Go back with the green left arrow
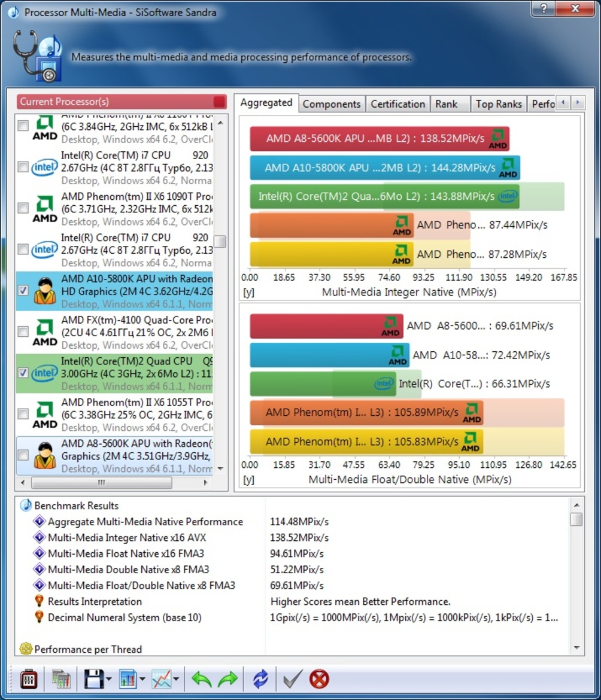The height and width of the screenshot is (700, 601). point(201,680)
